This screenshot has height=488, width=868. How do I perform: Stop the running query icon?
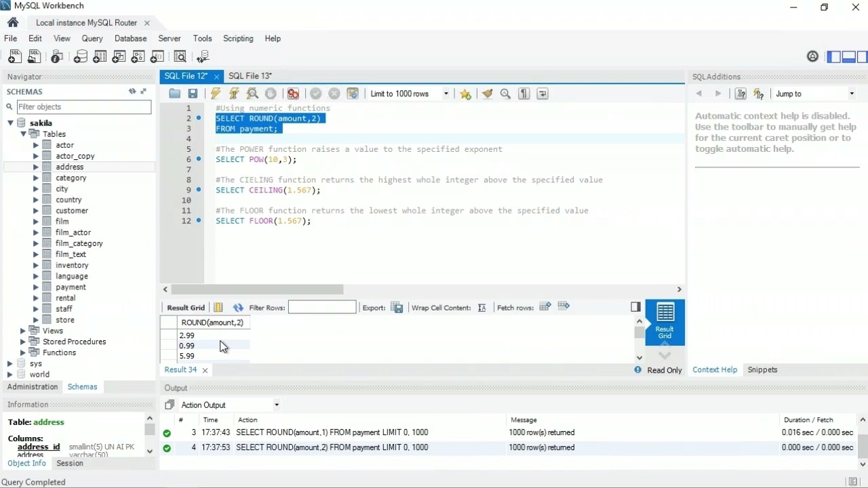click(271, 94)
